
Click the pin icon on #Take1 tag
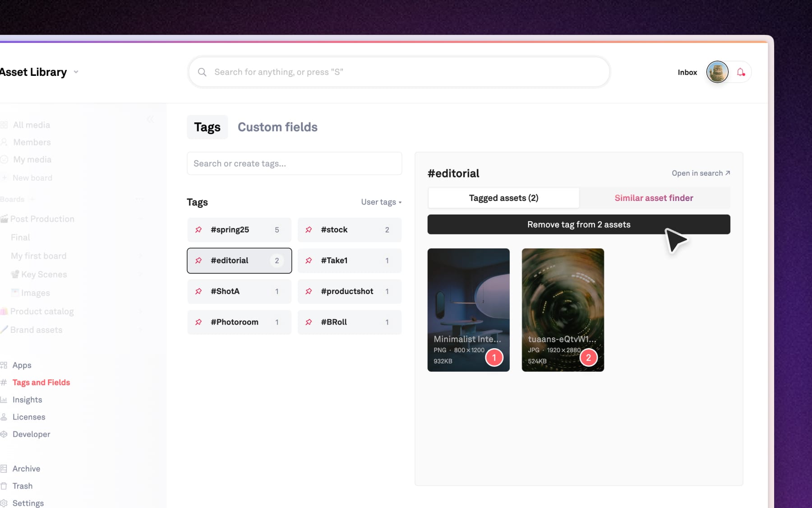309,261
